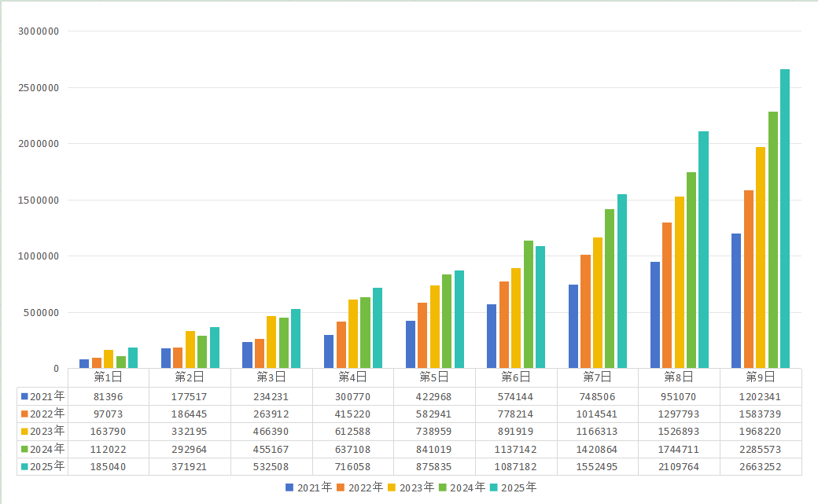
Task: Select the tall teal 2025年 bar for 第9日
Action: (x=785, y=219)
